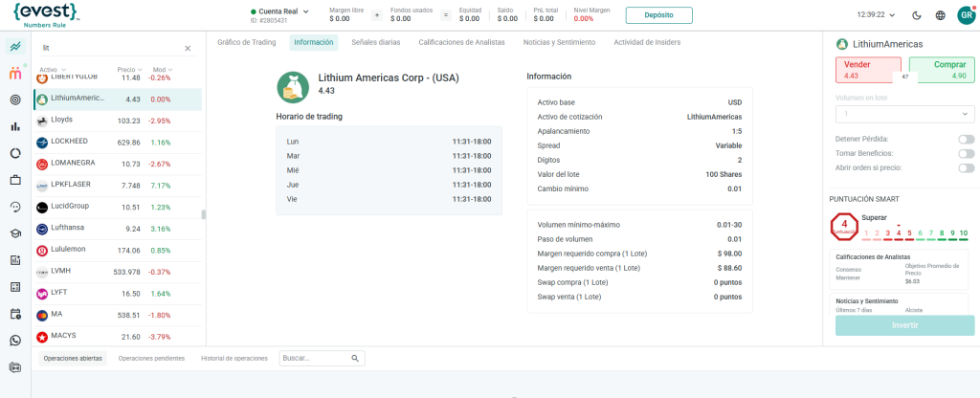Open the Calificaciones de Analistas card
The width and height of the screenshot is (980, 398).
click(899, 269)
